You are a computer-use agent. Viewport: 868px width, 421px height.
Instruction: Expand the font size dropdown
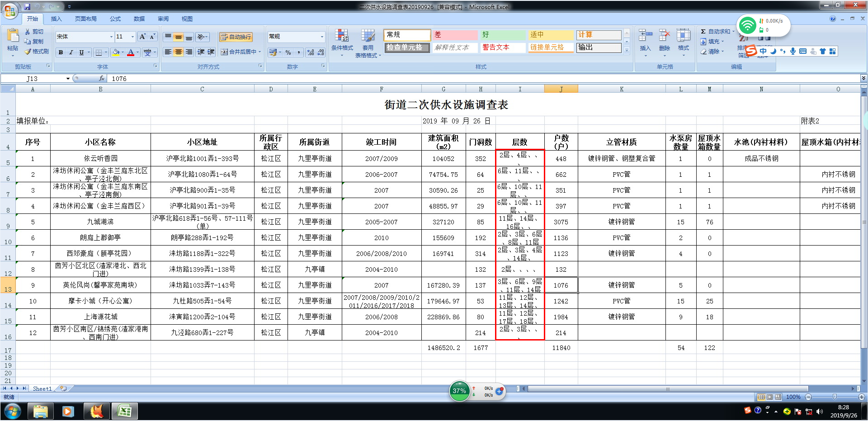(x=132, y=37)
